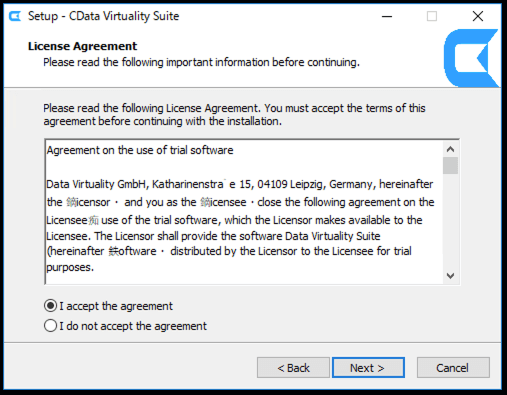
Task: Click the 'Data Virtuality GmbH' paragraph line
Action: pos(240,184)
